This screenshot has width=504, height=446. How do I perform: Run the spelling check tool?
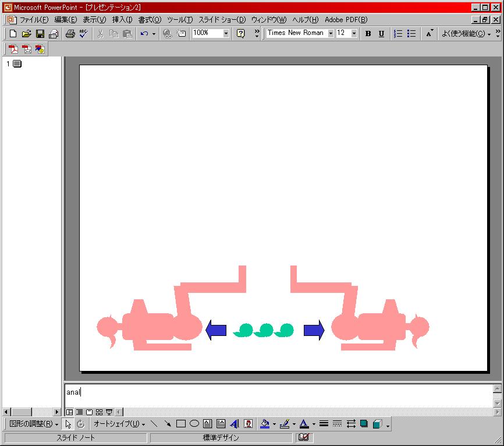[83, 34]
